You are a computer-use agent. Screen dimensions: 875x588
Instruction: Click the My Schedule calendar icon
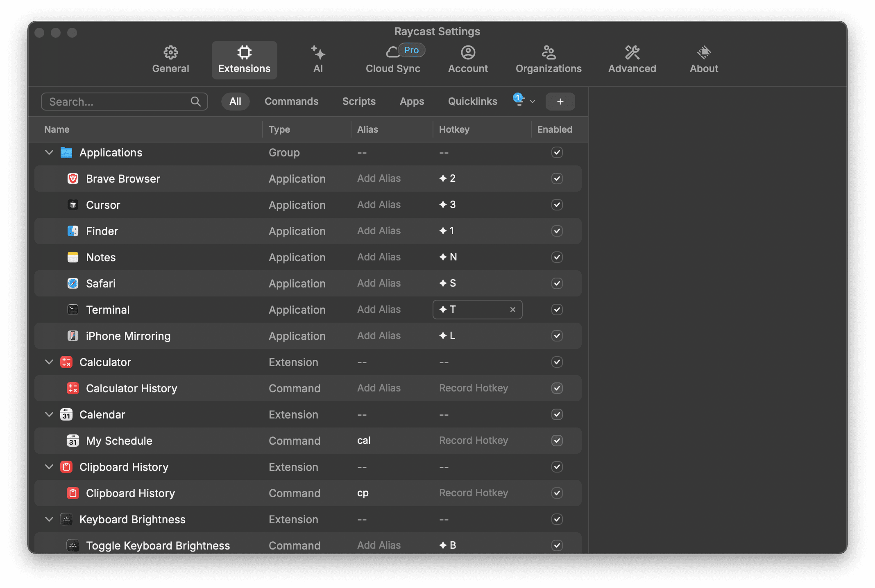coord(73,441)
